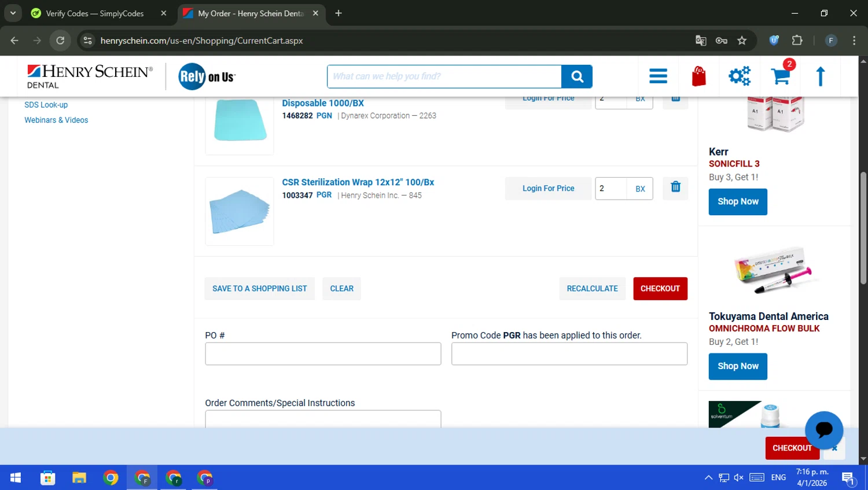Click the blue up-arrow back-to-top icon

820,76
